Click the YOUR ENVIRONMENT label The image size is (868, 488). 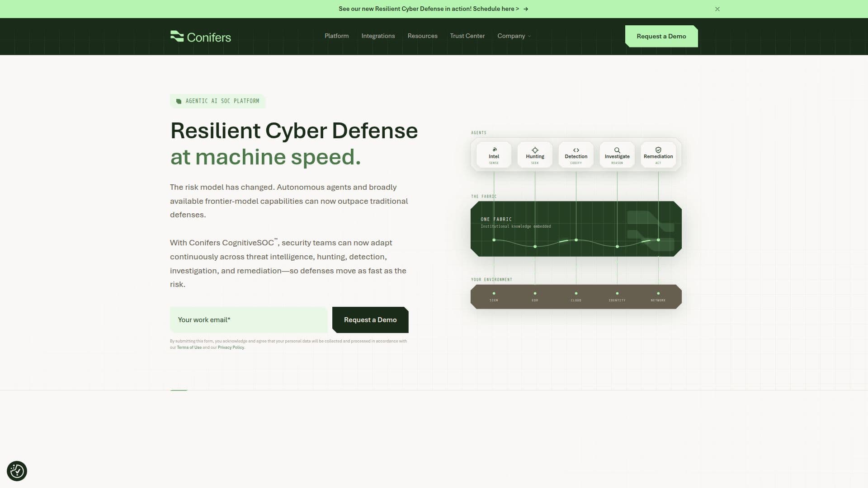[491, 280]
